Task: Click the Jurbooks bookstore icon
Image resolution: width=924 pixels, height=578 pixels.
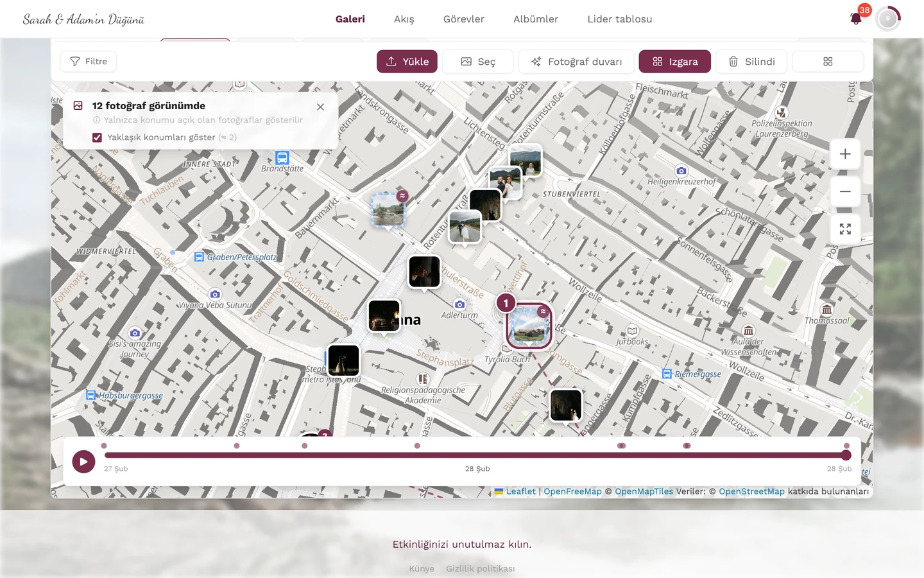Action: point(632,331)
